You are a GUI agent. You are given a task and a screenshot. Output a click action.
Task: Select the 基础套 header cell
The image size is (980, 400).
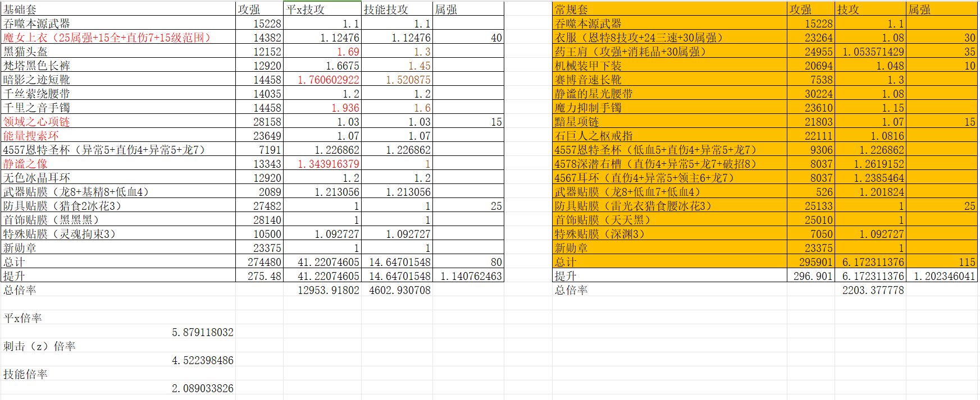point(118,9)
